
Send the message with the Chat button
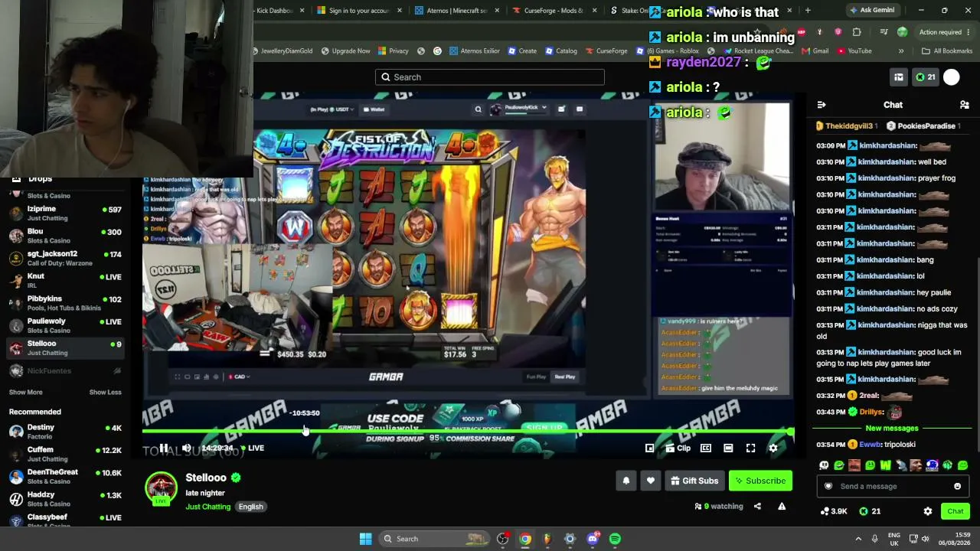(955, 511)
